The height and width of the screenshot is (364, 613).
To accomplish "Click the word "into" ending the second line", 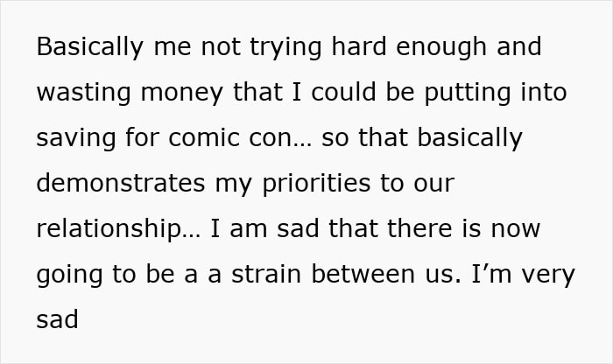I will 544,93.
